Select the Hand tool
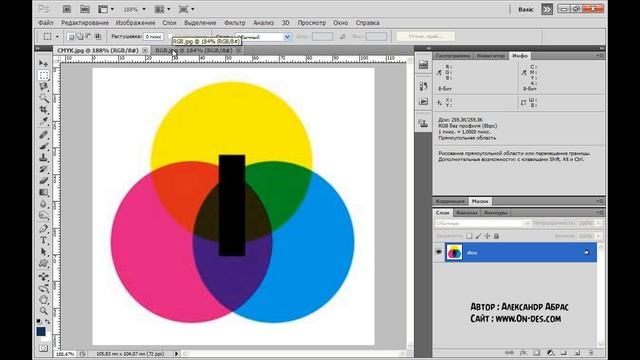Viewport: 640px width, 360px height. [44, 300]
